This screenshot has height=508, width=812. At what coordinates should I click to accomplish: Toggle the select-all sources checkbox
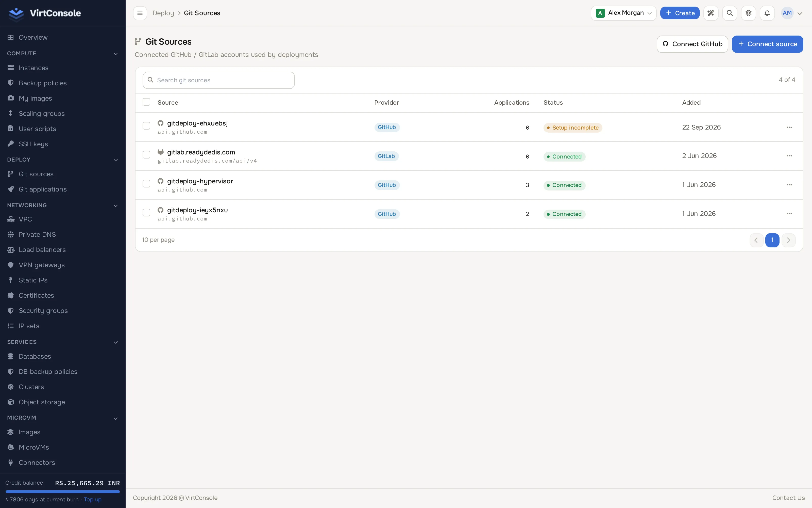146,102
